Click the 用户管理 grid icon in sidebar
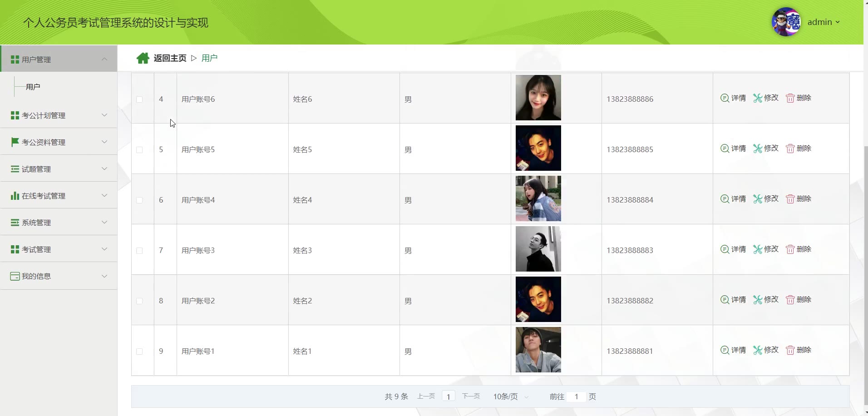This screenshot has width=868, height=416. coord(15,59)
